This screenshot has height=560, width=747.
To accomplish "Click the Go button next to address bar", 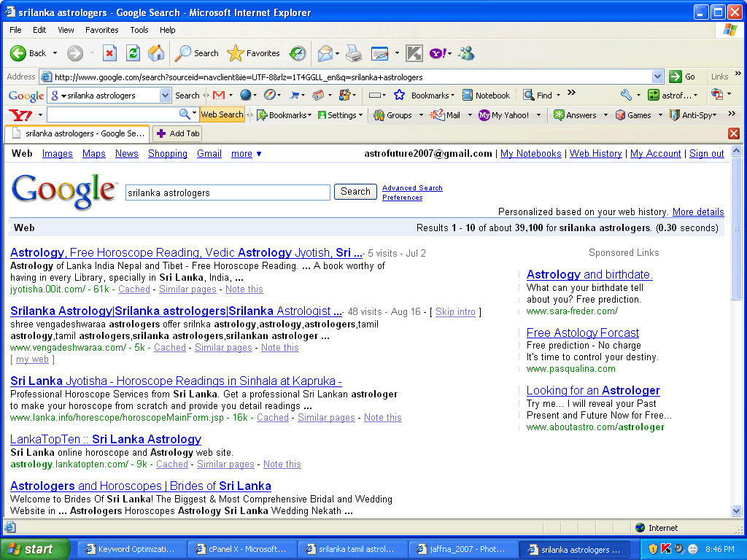I will 682,77.
